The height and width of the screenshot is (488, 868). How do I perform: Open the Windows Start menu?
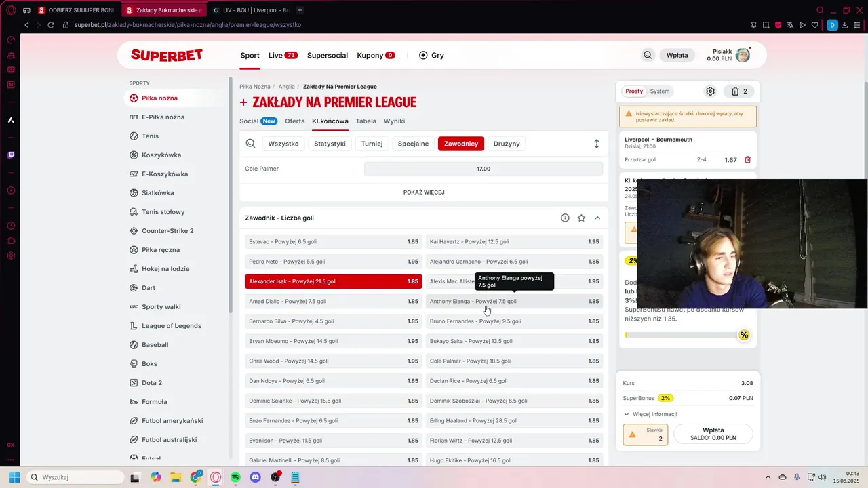pos(14,477)
